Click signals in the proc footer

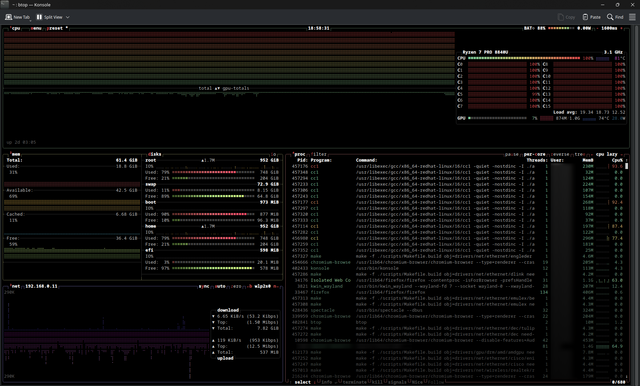coord(396,382)
